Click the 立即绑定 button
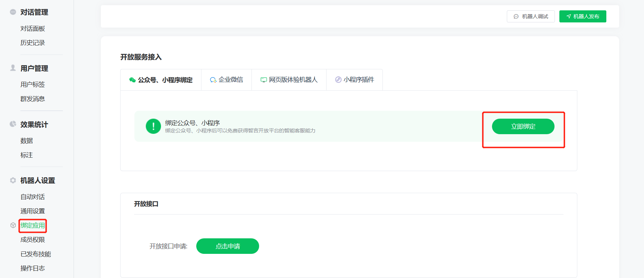 click(x=523, y=126)
